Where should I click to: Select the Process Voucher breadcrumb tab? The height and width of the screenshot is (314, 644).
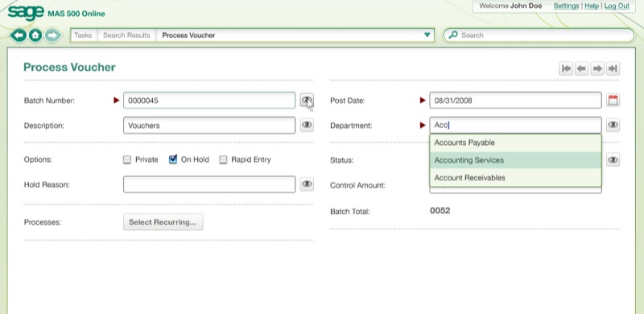pos(188,35)
